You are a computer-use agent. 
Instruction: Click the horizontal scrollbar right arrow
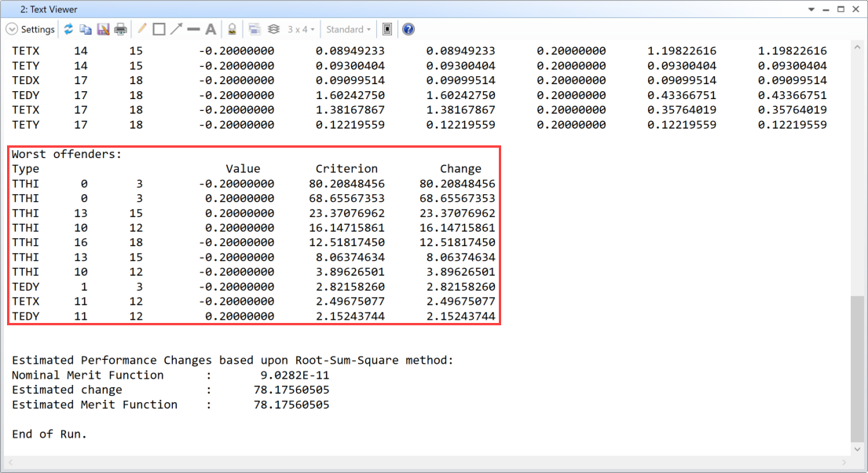click(844, 462)
